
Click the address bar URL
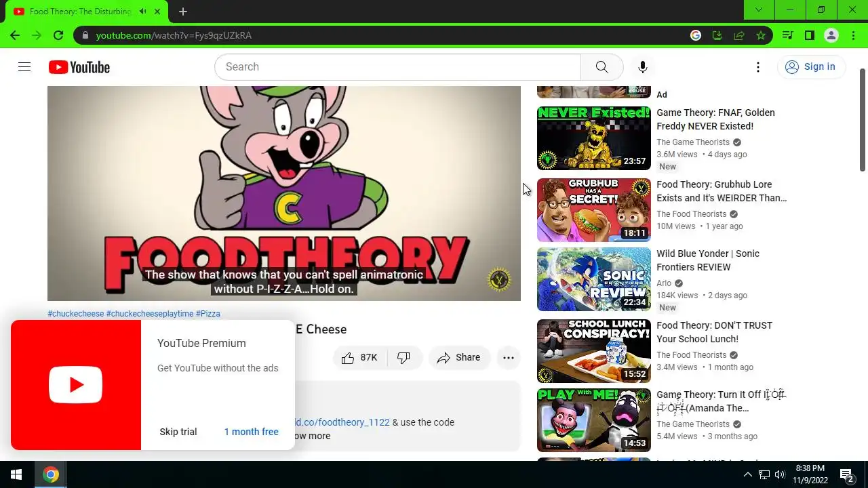coord(174,35)
